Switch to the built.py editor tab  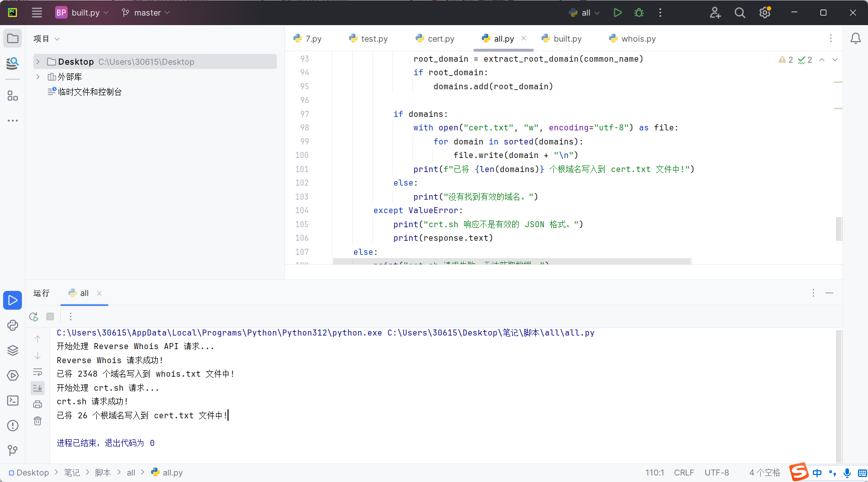coord(562,39)
